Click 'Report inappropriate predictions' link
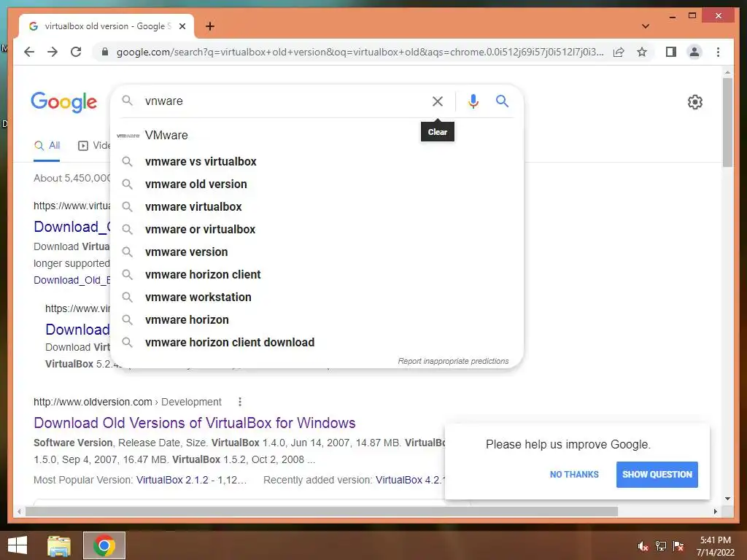747x560 pixels. 453,361
